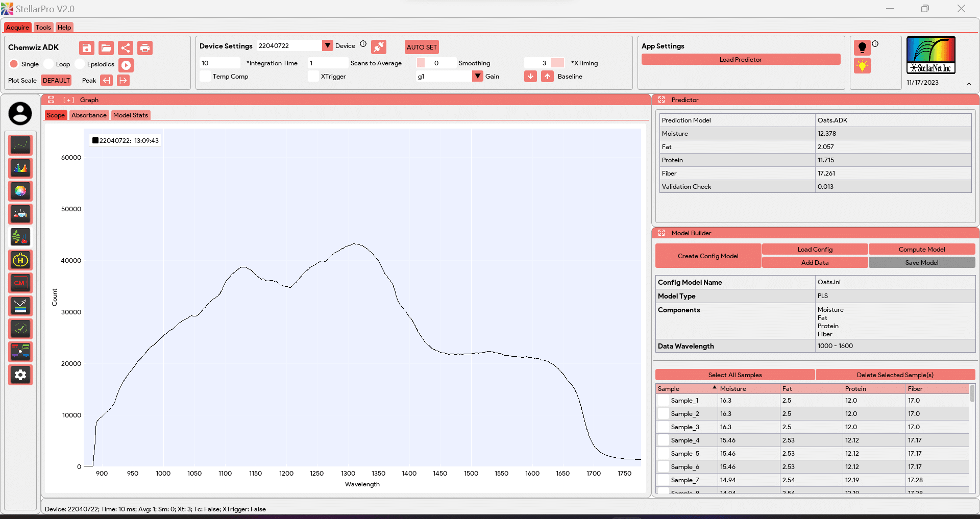
Task: Click the device connect plug icon
Action: point(379,47)
